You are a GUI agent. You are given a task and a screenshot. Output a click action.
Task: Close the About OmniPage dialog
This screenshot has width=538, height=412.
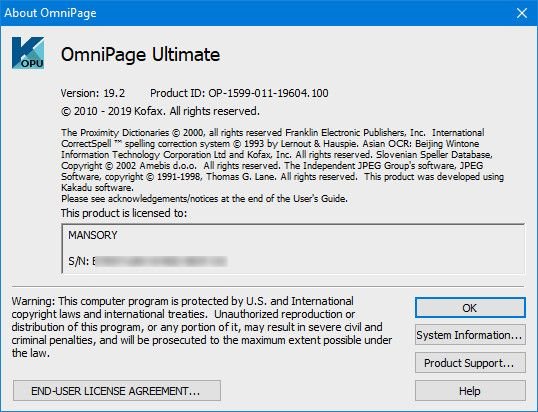[522, 13]
